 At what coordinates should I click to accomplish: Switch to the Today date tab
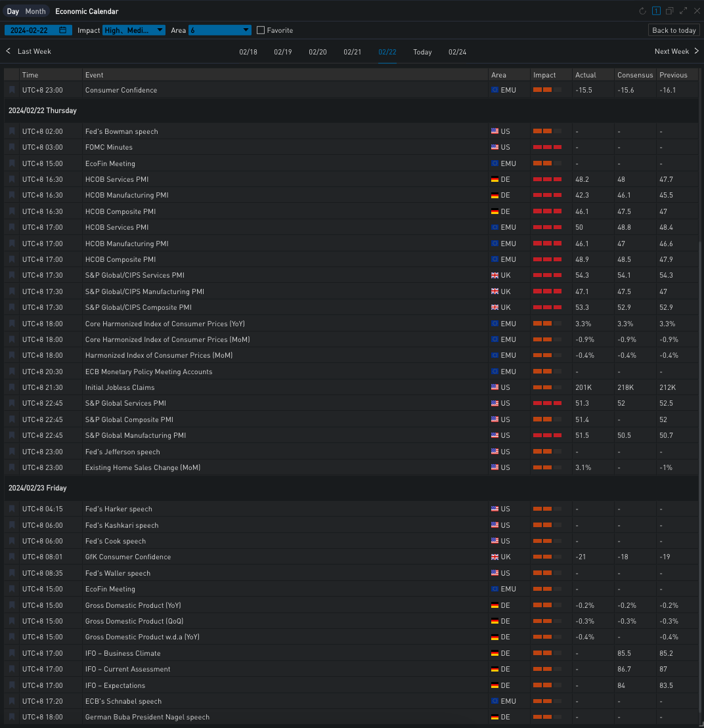click(x=422, y=52)
